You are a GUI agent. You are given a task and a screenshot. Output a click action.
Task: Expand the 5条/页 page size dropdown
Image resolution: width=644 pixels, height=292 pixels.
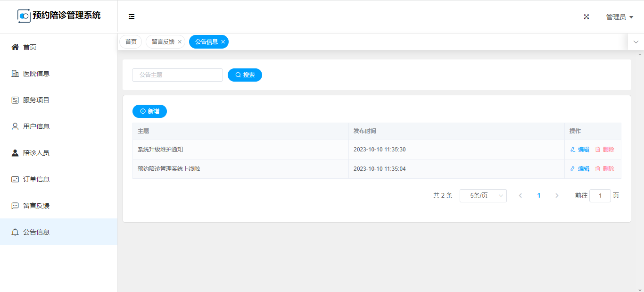[483, 196]
